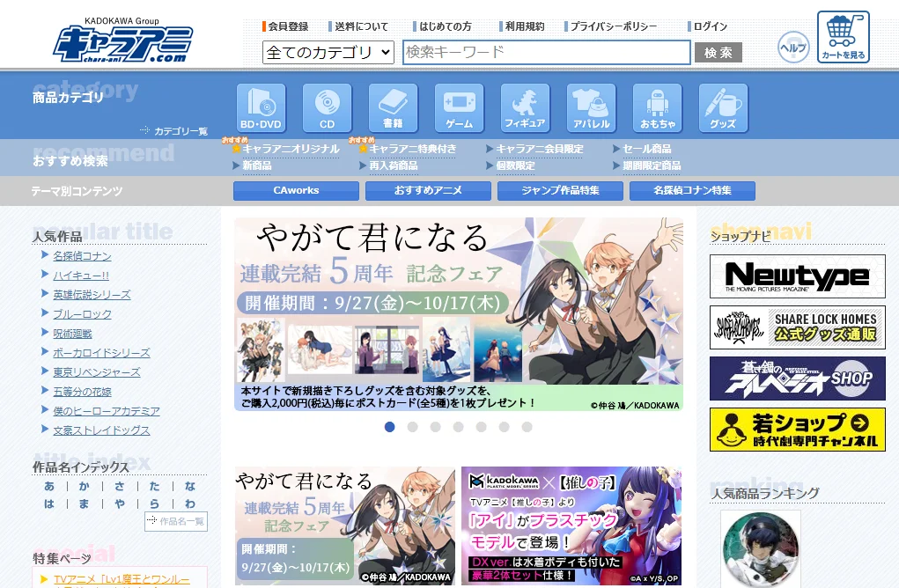Open the CD category icon
This screenshot has width=899, height=588.
click(x=327, y=107)
